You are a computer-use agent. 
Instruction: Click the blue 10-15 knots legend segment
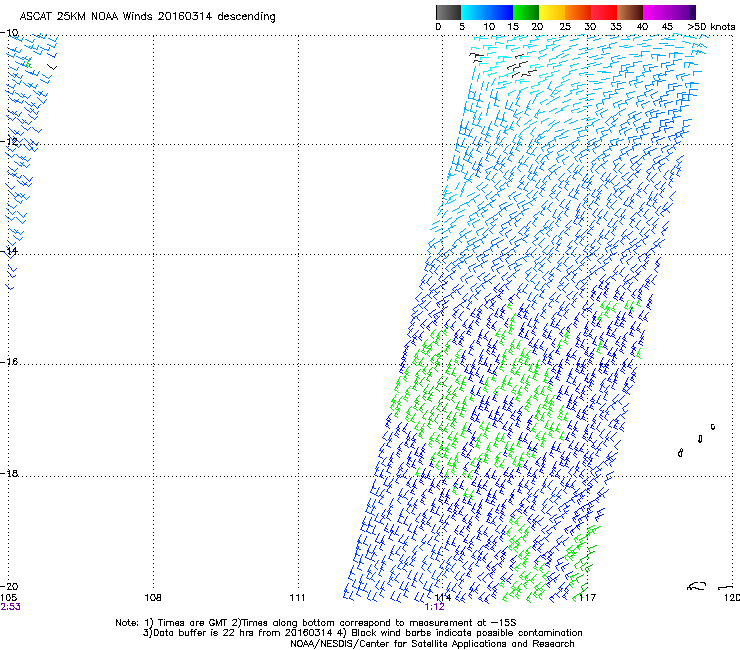500,12
